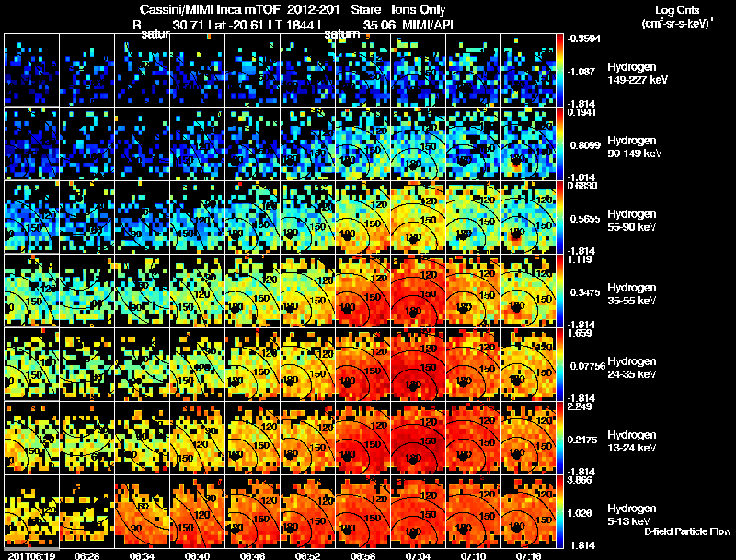Select the 06:52 time label
The width and height of the screenshot is (736, 560).
tap(307, 555)
